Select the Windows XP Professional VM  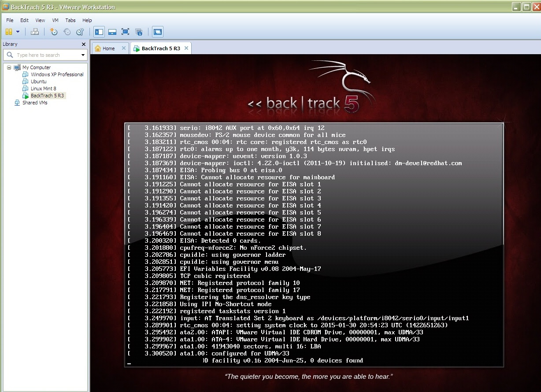click(57, 74)
